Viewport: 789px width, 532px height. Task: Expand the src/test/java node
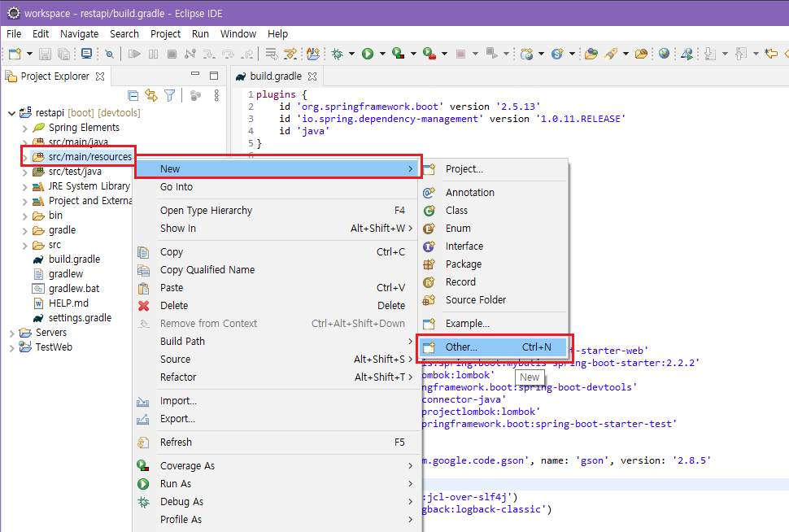24,172
